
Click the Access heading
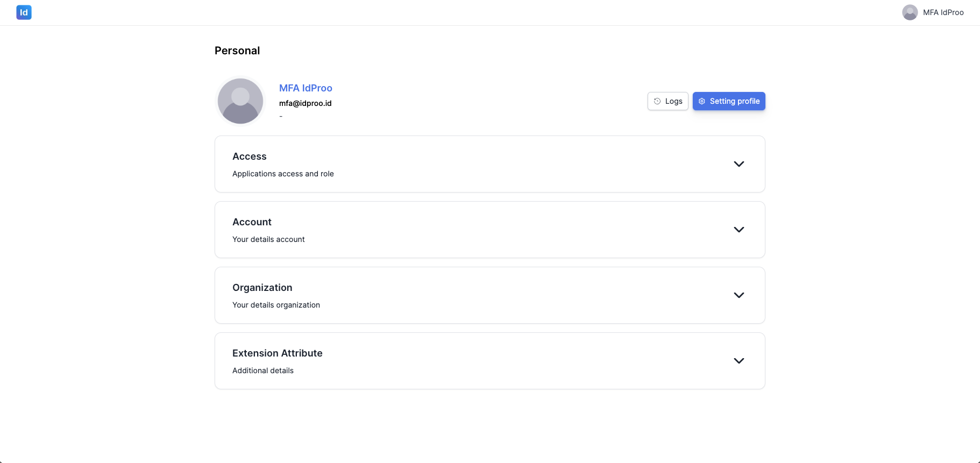coord(250,156)
